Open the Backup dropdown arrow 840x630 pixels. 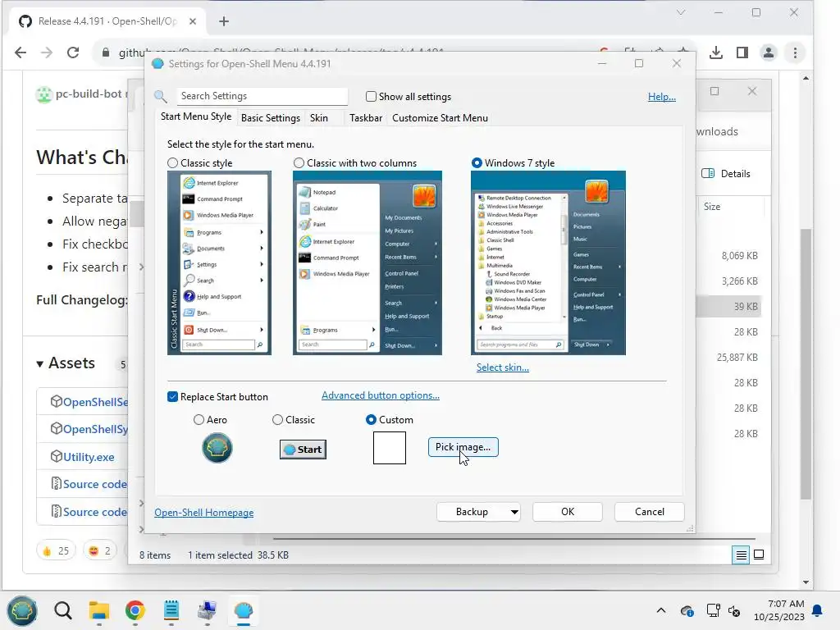click(514, 512)
